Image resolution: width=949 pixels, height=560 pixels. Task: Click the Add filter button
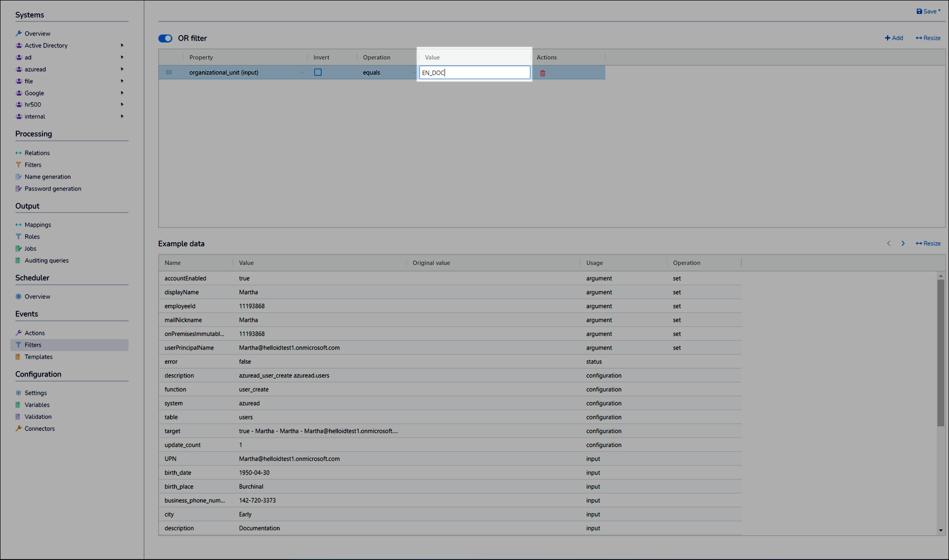(x=894, y=38)
